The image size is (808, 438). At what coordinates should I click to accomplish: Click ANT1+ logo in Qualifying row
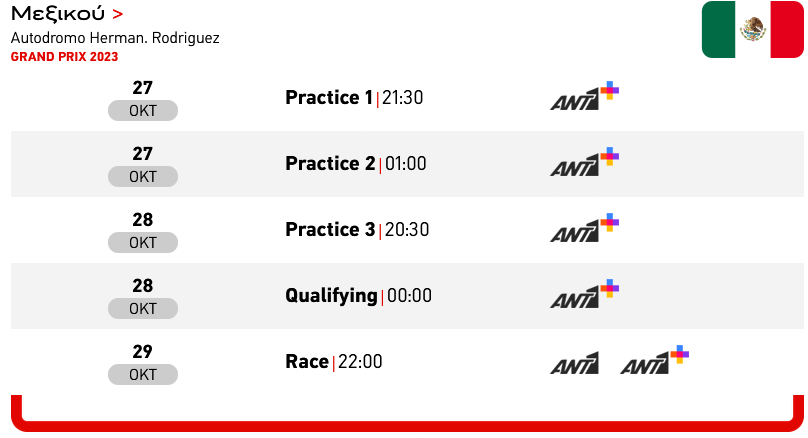pos(585,294)
